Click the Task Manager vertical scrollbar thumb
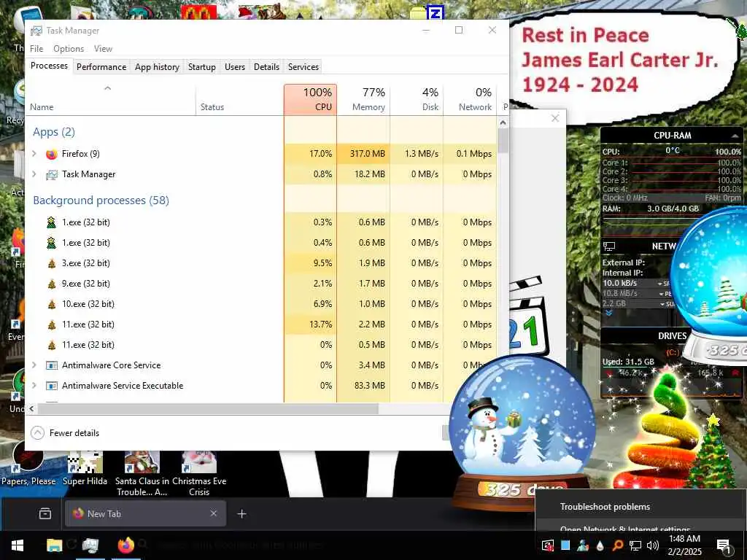This screenshot has width=747, height=560. point(503,141)
